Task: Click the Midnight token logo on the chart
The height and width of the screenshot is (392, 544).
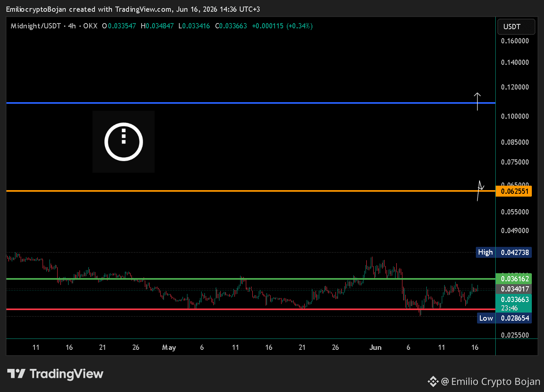Action: 123,141
